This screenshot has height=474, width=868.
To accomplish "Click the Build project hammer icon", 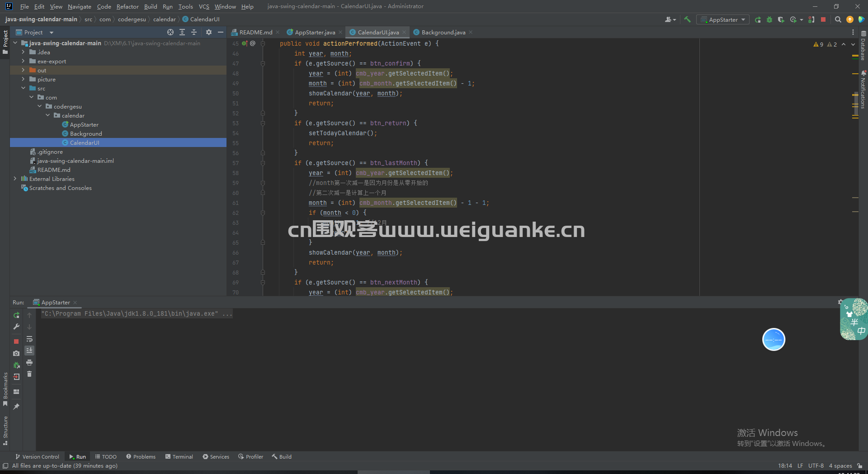I will (x=687, y=19).
